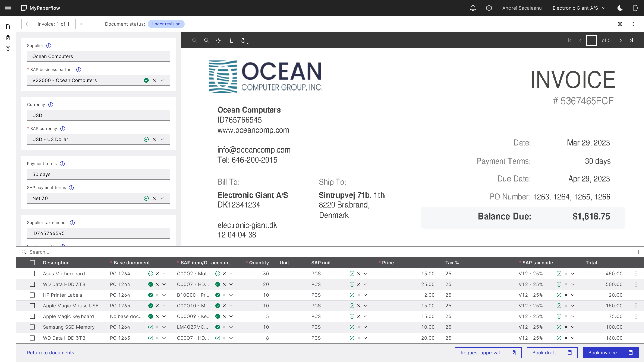Go to next invoice arrow
644x362 pixels.
pos(81,24)
